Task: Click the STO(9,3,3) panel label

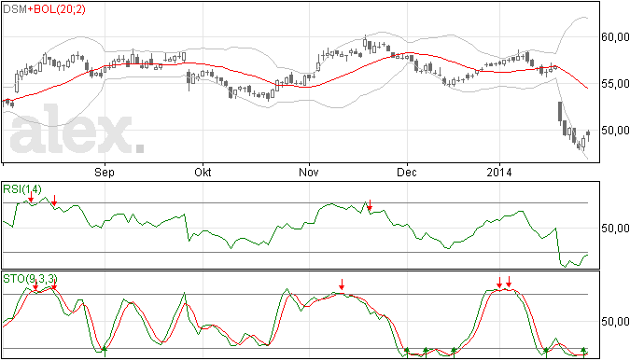Action: 29,279
